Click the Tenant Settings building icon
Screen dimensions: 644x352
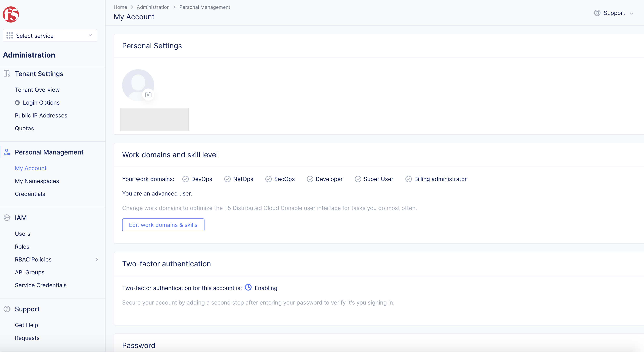[x=6, y=74]
